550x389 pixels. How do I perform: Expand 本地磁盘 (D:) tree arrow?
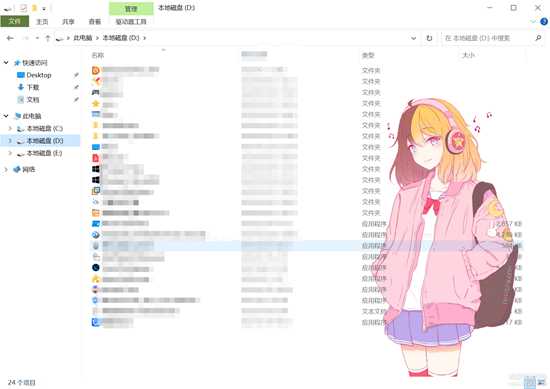[10, 141]
